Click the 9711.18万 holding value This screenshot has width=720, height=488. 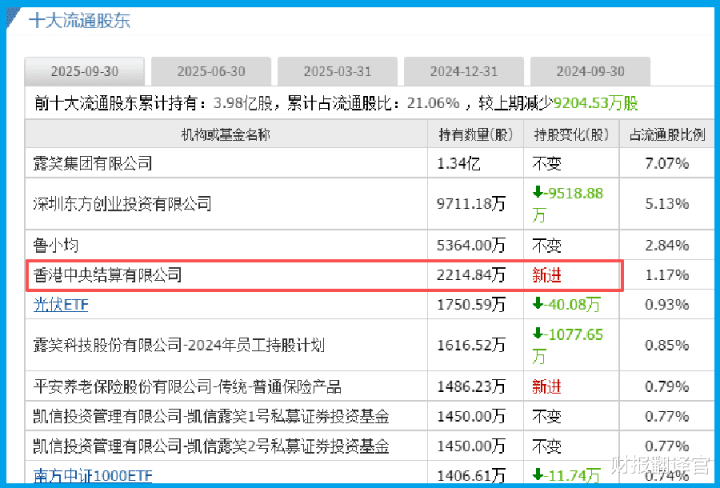[x=471, y=203]
